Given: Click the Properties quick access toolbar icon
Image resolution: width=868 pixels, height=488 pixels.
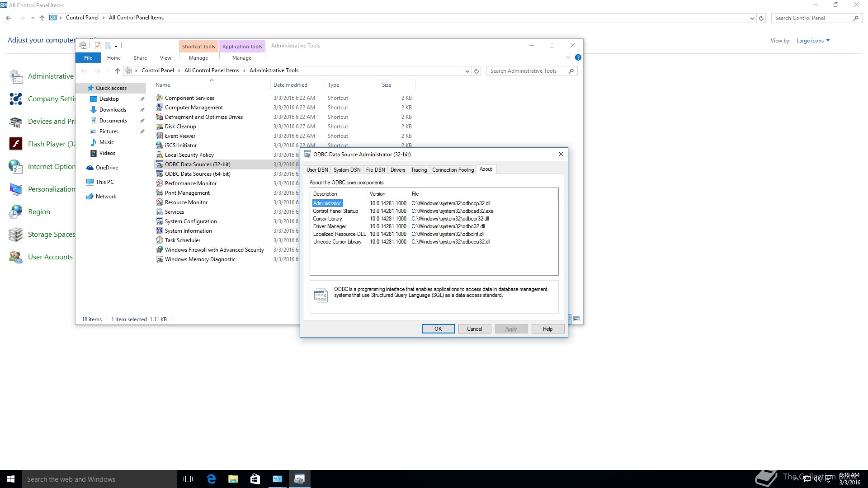Looking at the screenshot, I should click(97, 46).
